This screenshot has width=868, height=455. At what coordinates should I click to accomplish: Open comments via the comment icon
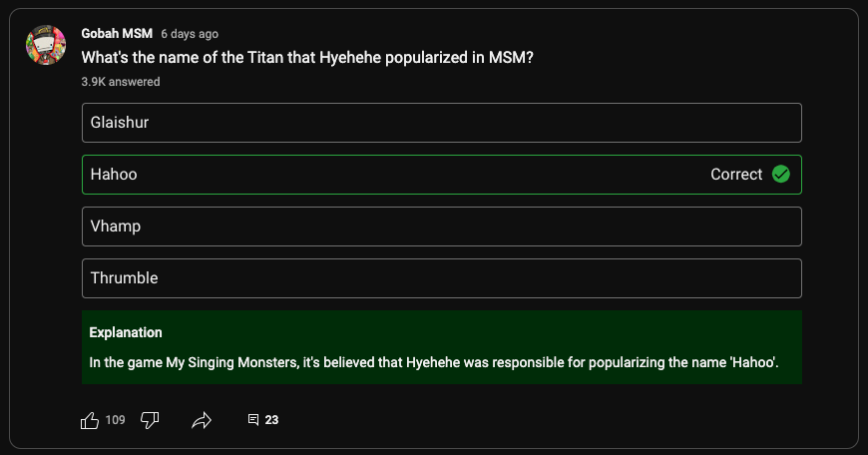pos(253,420)
